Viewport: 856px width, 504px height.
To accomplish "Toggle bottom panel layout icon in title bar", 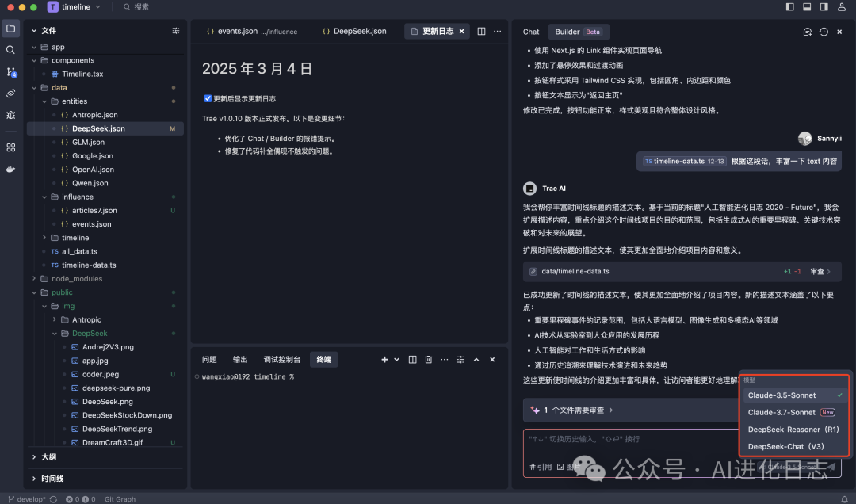I will (x=807, y=6).
